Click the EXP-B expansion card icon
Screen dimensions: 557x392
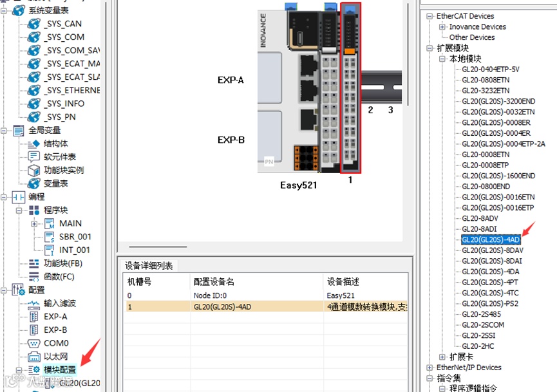(34, 330)
